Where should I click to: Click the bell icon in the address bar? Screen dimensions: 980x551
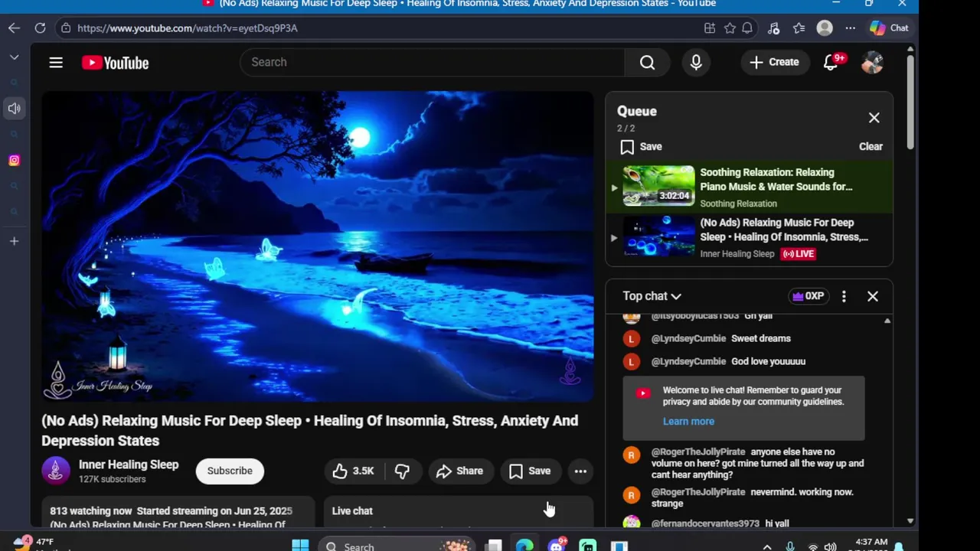click(747, 28)
